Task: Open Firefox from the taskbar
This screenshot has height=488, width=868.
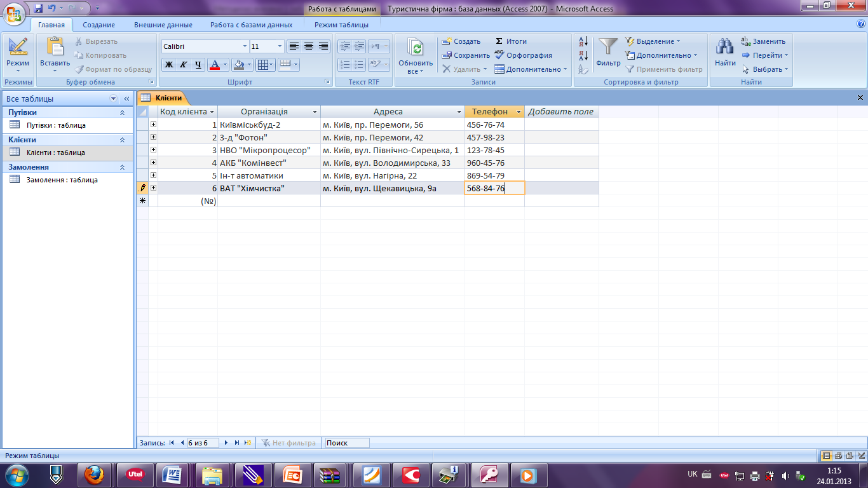Action: tap(94, 475)
